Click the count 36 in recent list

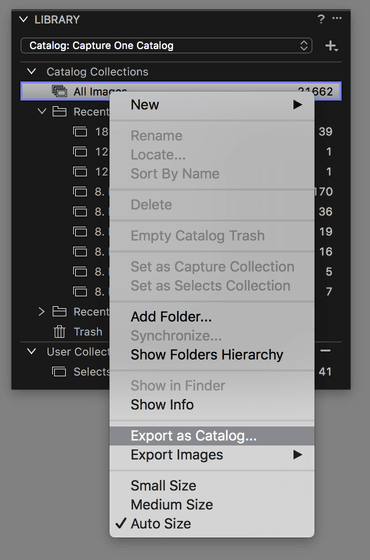325,212
